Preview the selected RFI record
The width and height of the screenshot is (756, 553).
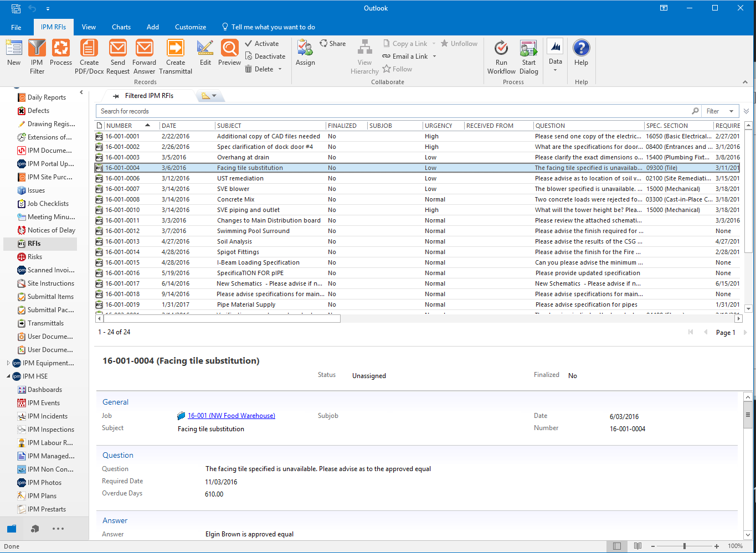(x=229, y=53)
